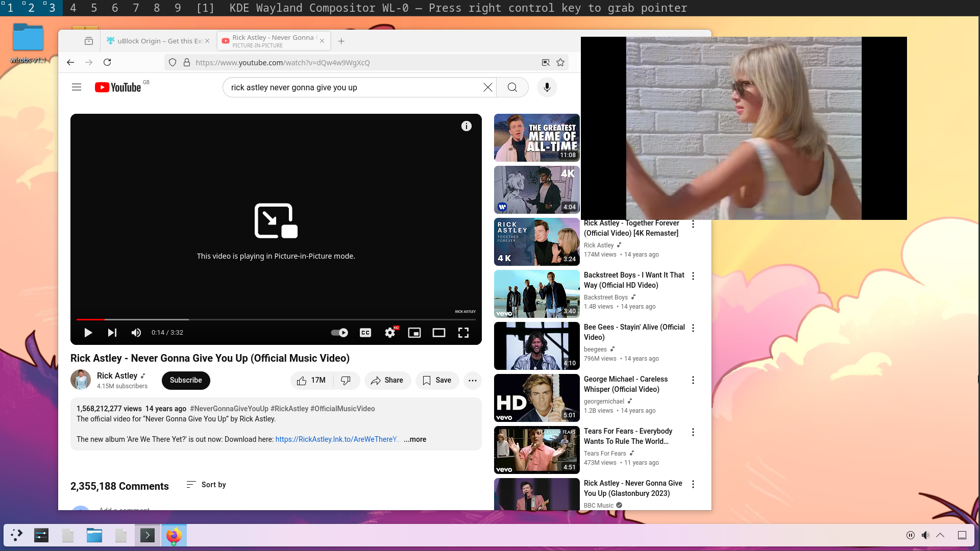Screen dimensions: 980x551
Task: Open video settings gear icon
Action: pos(390,333)
